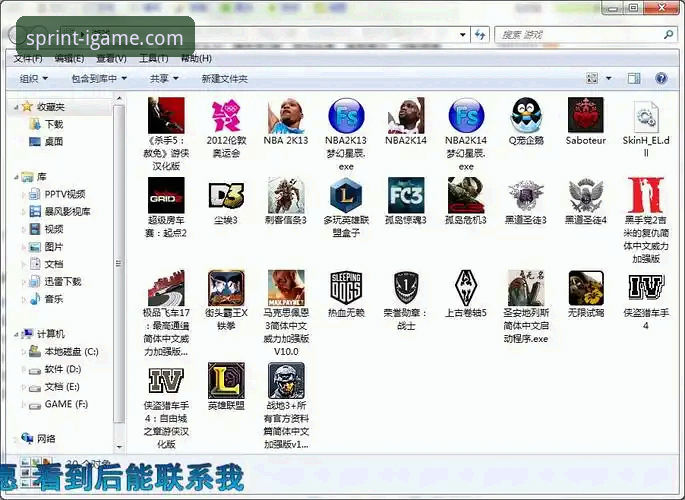This screenshot has width=685, height=500.
Task: Open the help question mark button
Action: point(661,79)
